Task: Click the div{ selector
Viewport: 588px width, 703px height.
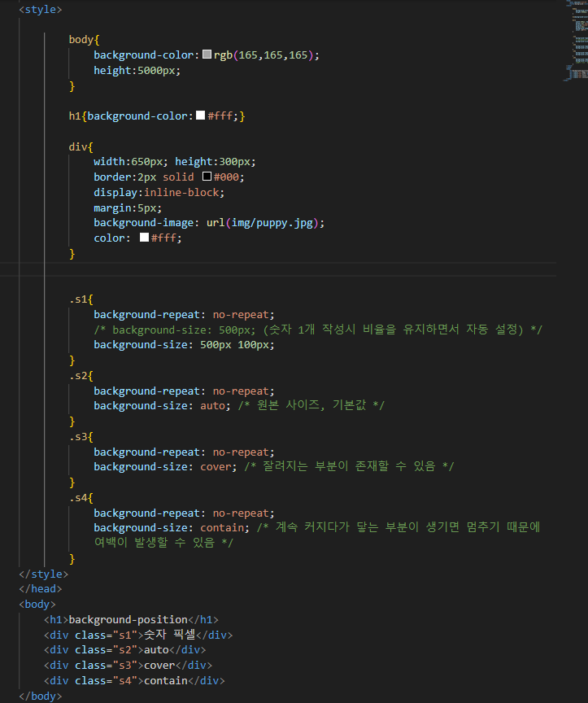Action: [x=81, y=146]
